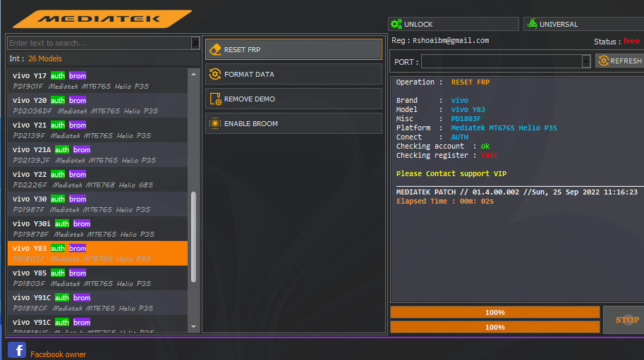Click in the model search text field
Image resolution: width=644 pixels, height=360 pixels.
point(99,43)
